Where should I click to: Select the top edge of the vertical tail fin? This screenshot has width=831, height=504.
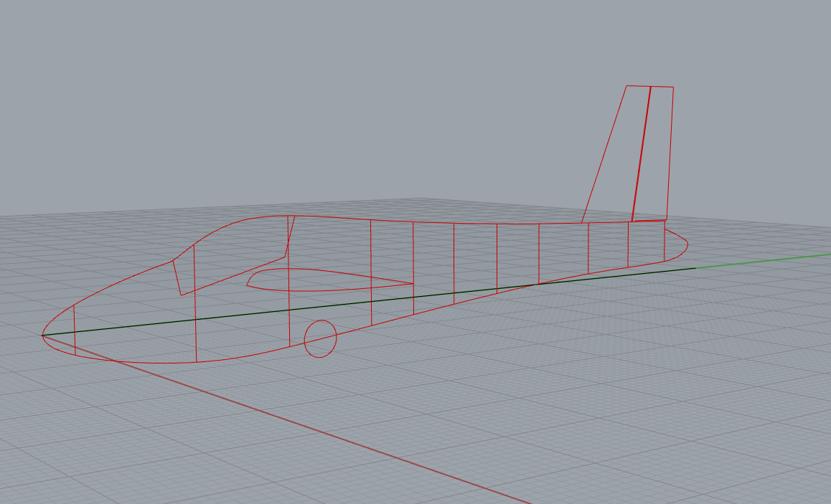[x=649, y=86]
